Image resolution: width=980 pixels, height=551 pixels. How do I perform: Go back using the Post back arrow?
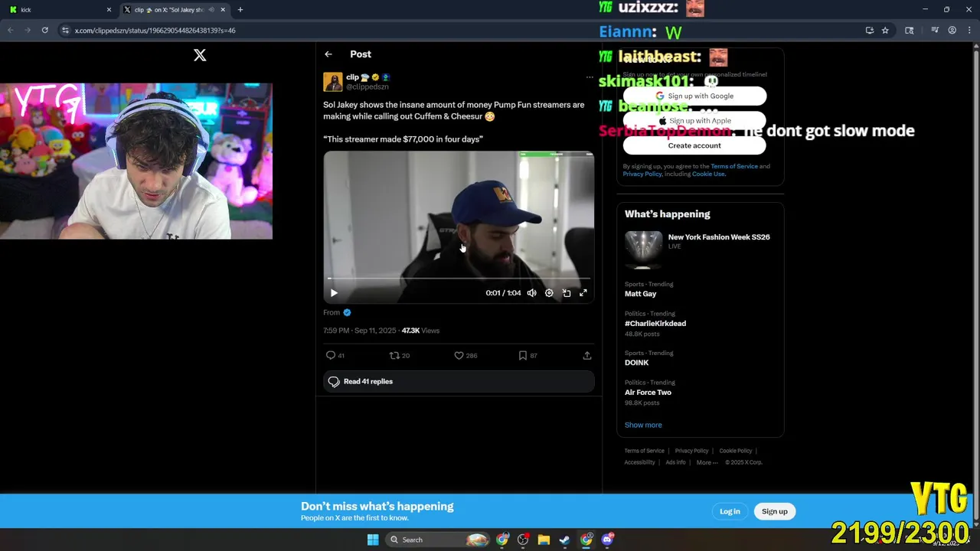(328, 54)
